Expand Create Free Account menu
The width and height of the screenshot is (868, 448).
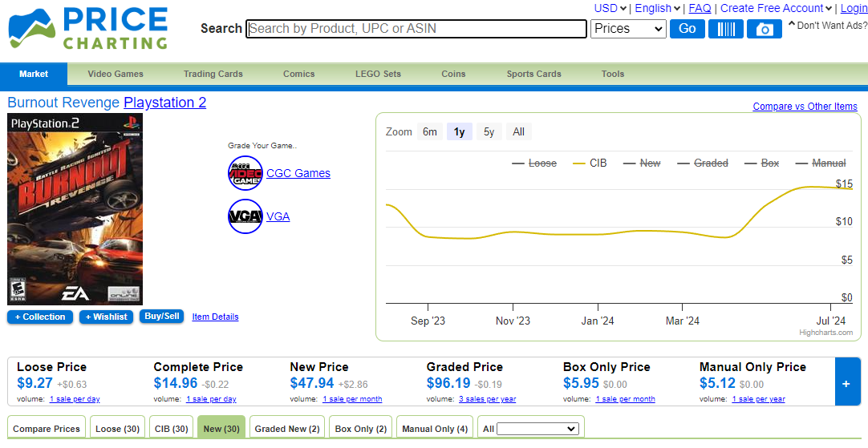[x=776, y=8]
